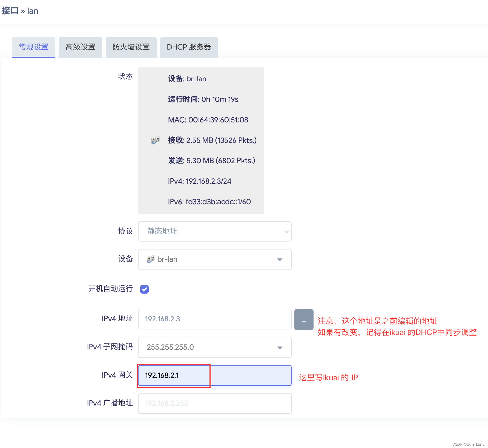Open the DHCP 服务器 tab
Screen dimensions: 488x448
click(x=189, y=47)
